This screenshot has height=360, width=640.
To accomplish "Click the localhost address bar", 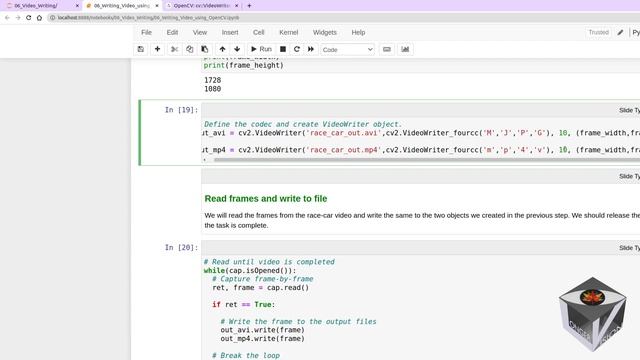I will [344, 18].
